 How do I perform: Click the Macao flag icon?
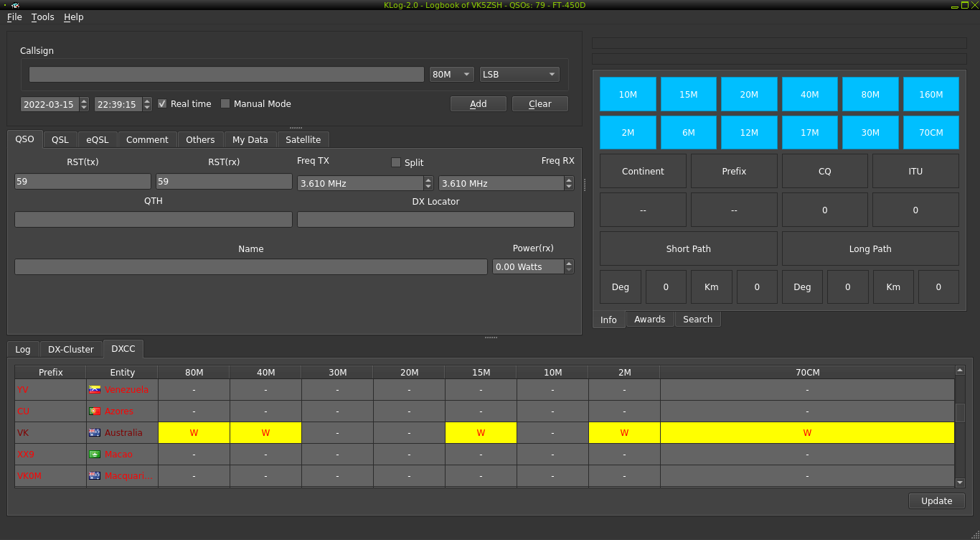(x=94, y=455)
